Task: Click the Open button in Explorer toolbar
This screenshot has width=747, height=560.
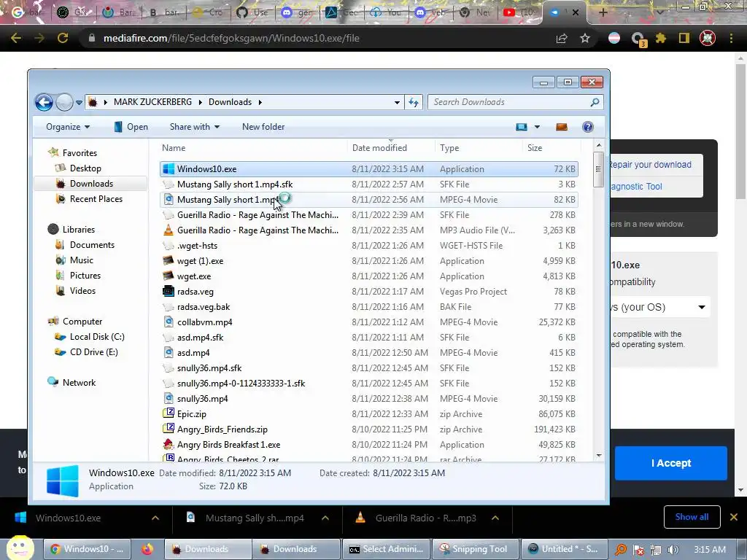Action: (131, 127)
